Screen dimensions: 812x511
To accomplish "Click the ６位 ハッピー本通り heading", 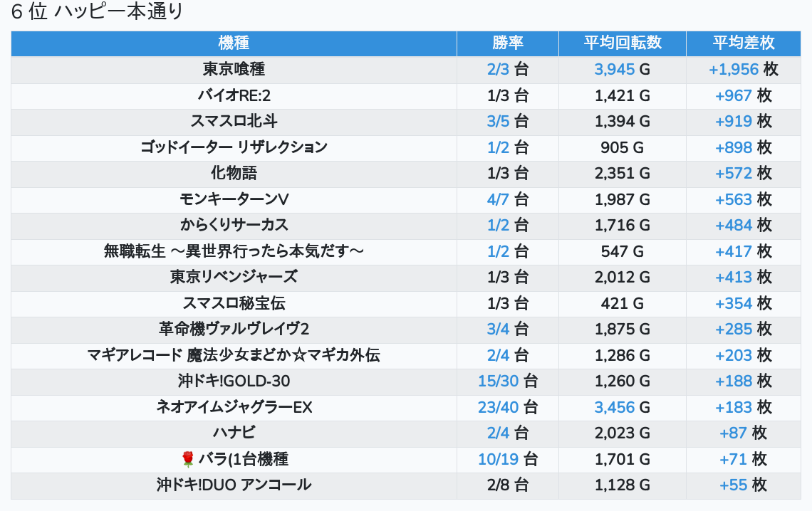I will point(98,12).
